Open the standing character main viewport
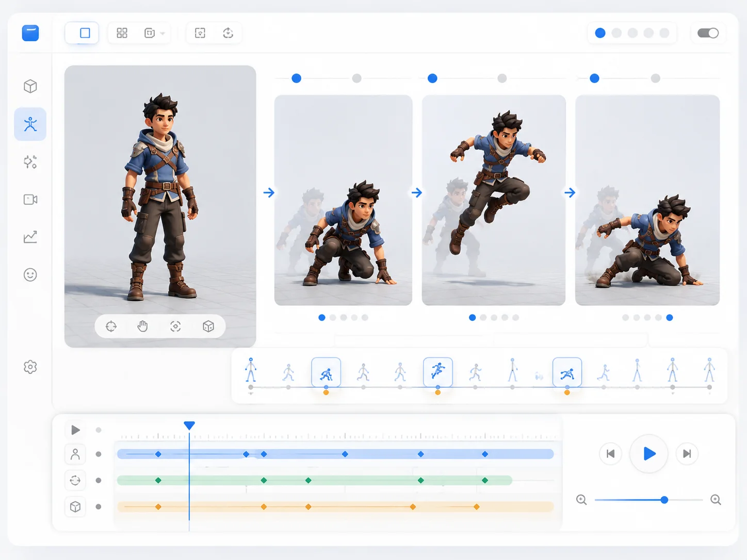This screenshot has width=747, height=560. tap(160, 206)
